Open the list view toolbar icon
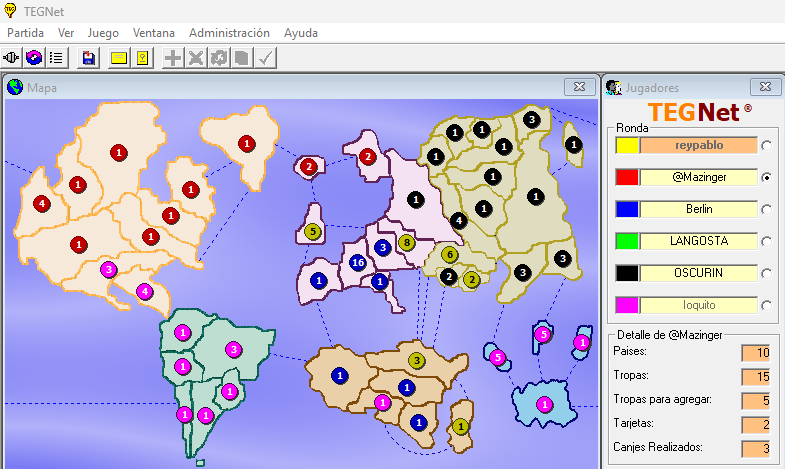Screen dimensions: 785x469 point(57,58)
